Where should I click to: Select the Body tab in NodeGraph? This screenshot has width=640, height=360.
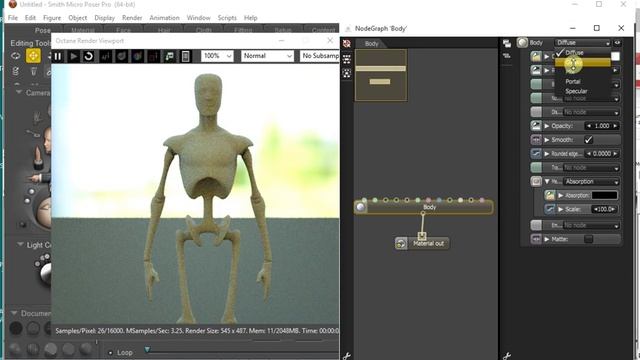(x=371, y=44)
